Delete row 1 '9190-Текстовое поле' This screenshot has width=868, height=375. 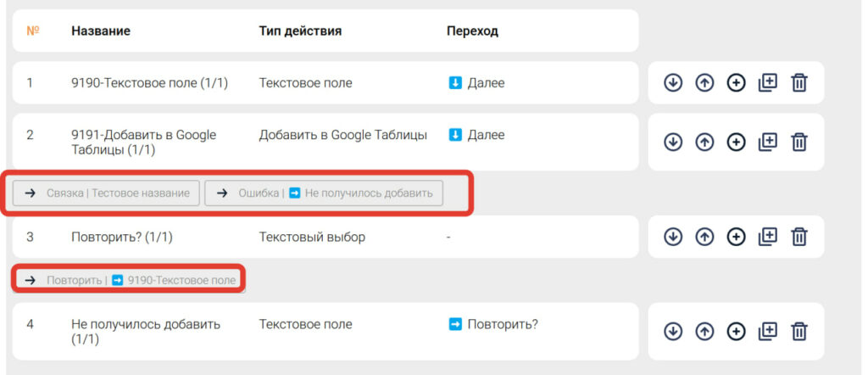(798, 83)
